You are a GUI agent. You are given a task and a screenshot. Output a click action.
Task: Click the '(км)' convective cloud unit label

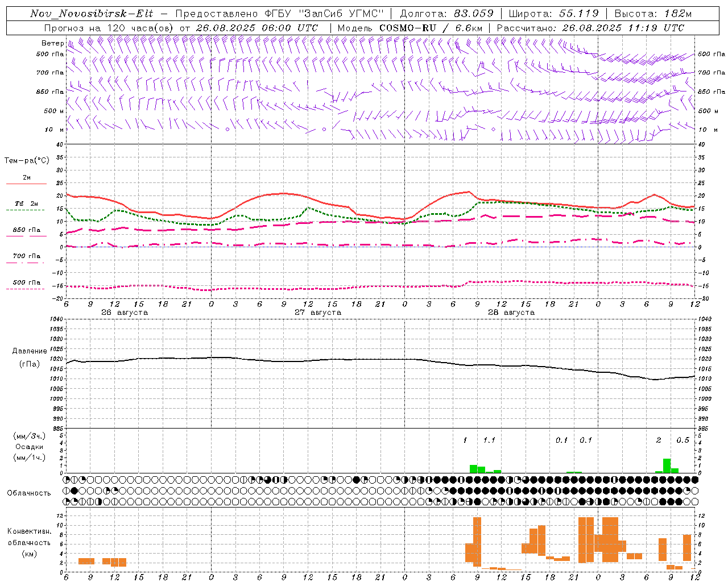pyautogui.click(x=29, y=554)
